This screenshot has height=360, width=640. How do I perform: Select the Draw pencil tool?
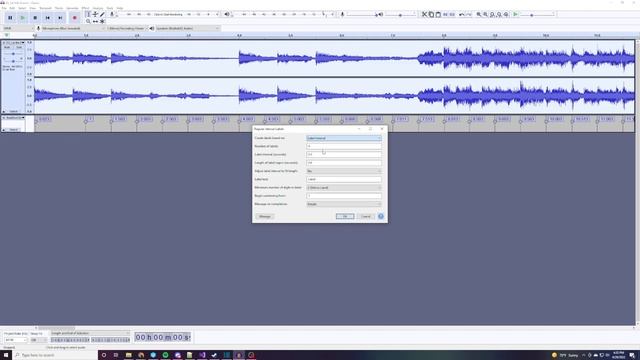[102, 14]
